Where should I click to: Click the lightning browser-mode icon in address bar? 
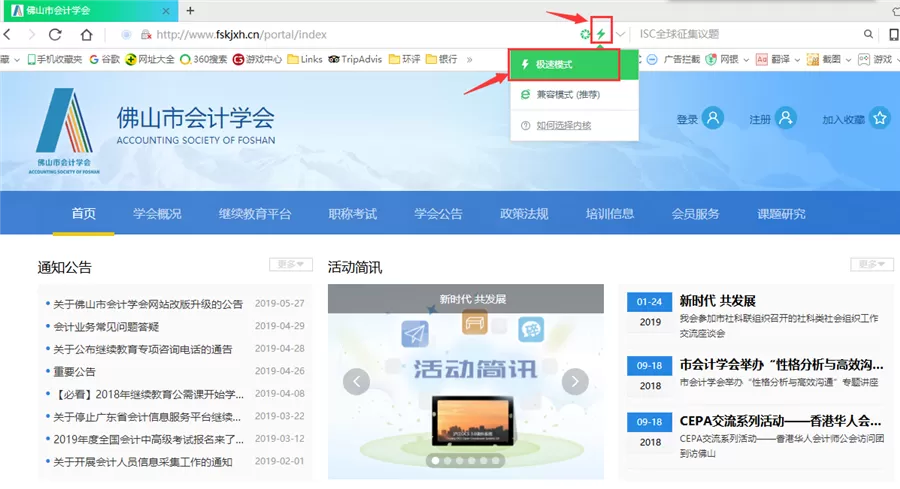(601, 34)
